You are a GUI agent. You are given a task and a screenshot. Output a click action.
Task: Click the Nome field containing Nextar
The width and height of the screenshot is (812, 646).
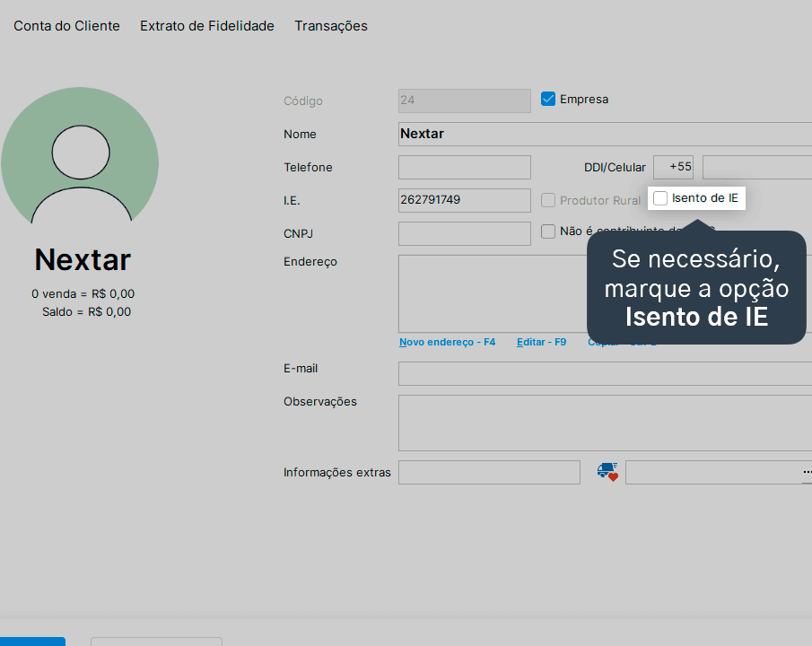(x=605, y=135)
